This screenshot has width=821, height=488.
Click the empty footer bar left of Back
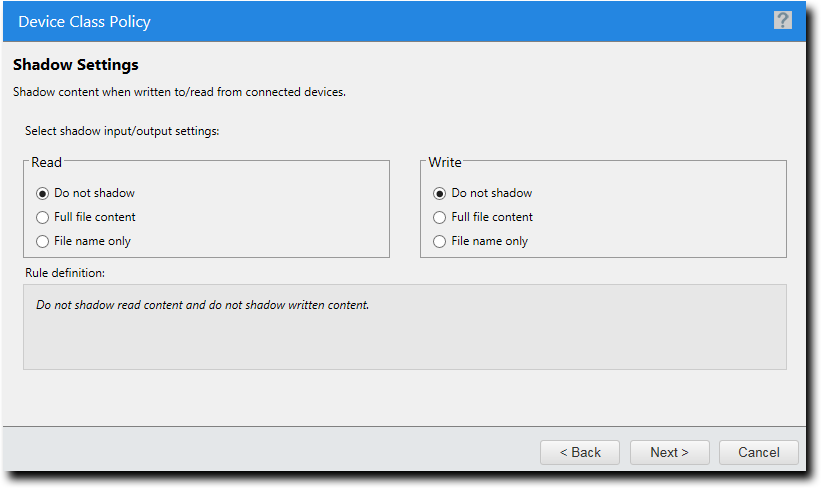(x=270, y=452)
